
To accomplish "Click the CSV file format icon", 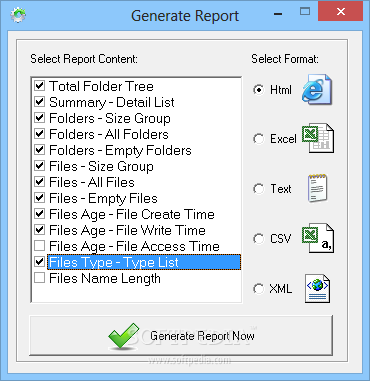I will tap(318, 238).
